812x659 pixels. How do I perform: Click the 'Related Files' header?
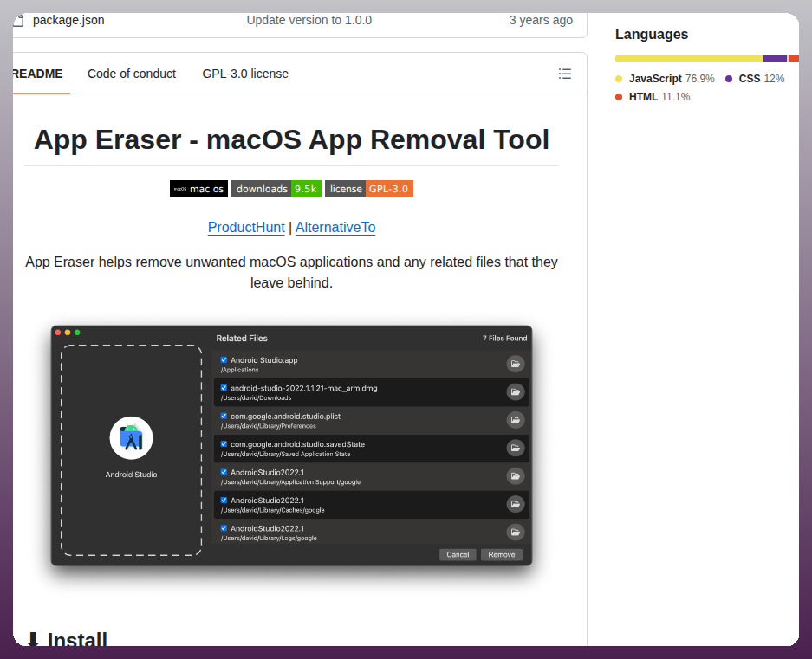241,338
